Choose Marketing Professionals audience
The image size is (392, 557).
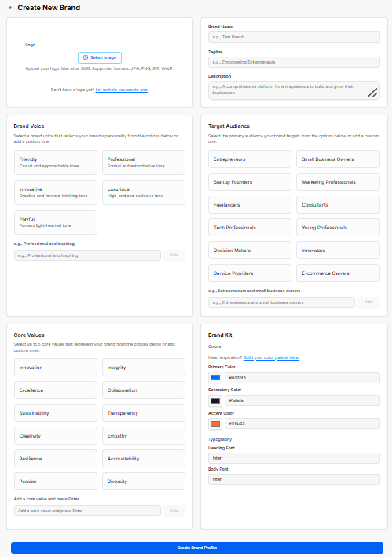338,182
